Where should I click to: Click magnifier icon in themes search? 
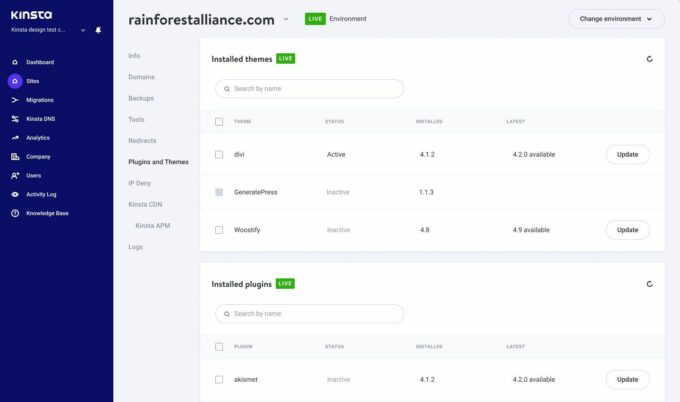click(227, 89)
